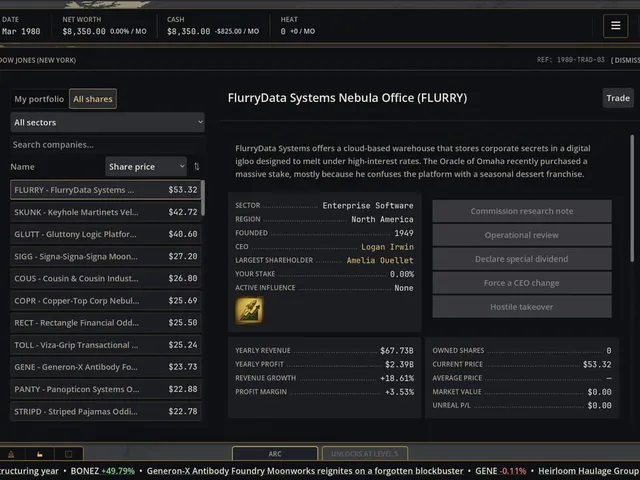The width and height of the screenshot is (640, 480).
Task: Click the bell icon in bottom bar
Action: click(x=11, y=454)
